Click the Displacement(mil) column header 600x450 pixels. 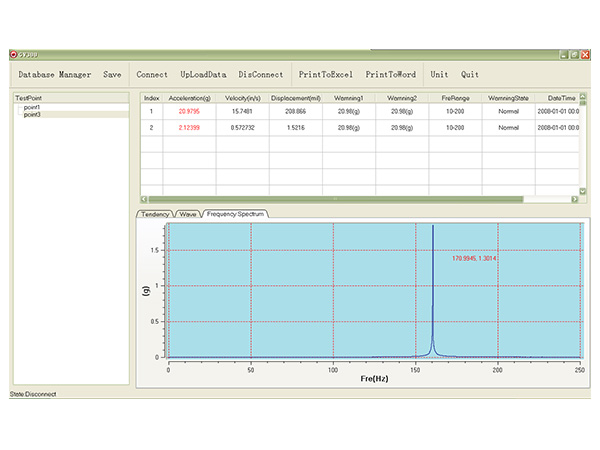[x=296, y=98]
